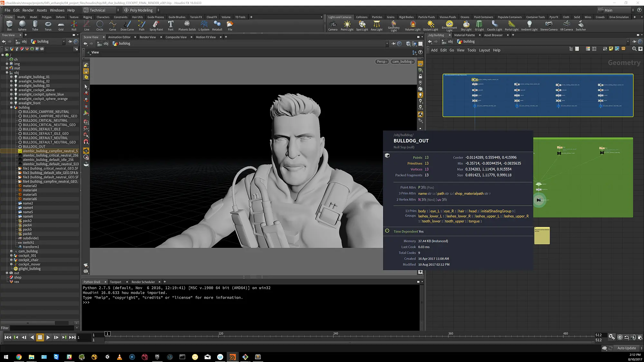Viewport: 644px width, 362px height.
Task: Open the Windows Start menu
Action: tap(6, 357)
